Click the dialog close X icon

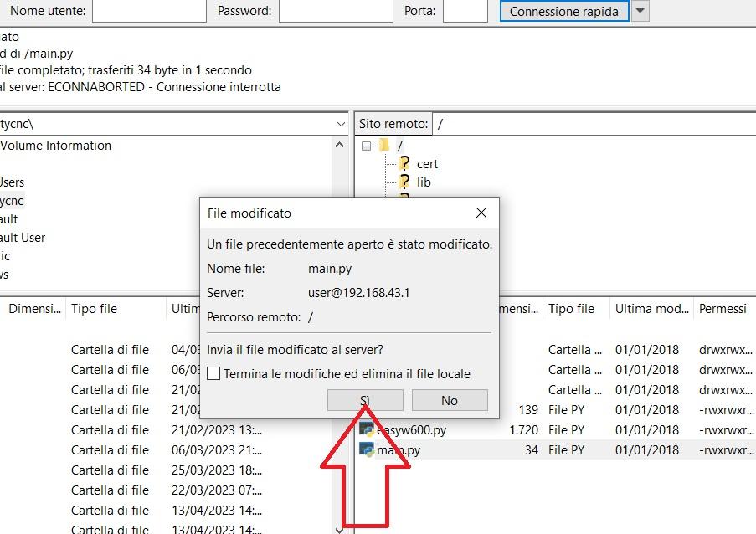pyautogui.click(x=481, y=213)
